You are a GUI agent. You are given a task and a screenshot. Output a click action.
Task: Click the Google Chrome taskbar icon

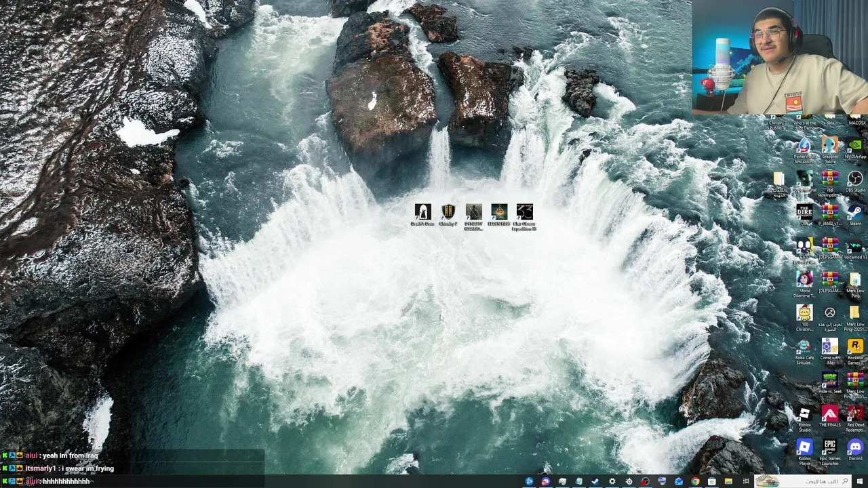coord(695,481)
